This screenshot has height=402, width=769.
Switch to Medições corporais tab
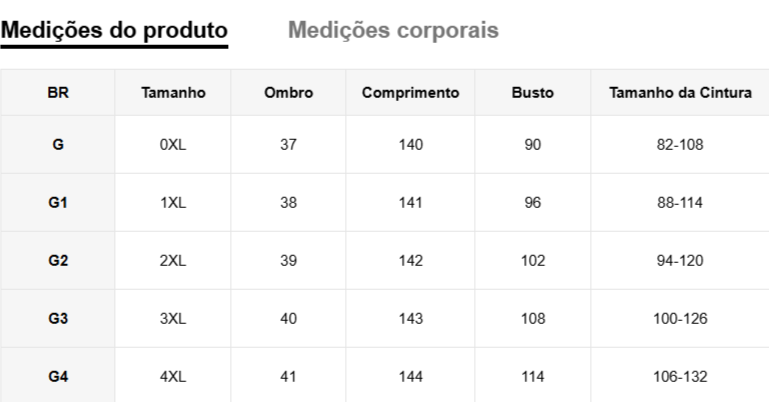(x=393, y=30)
